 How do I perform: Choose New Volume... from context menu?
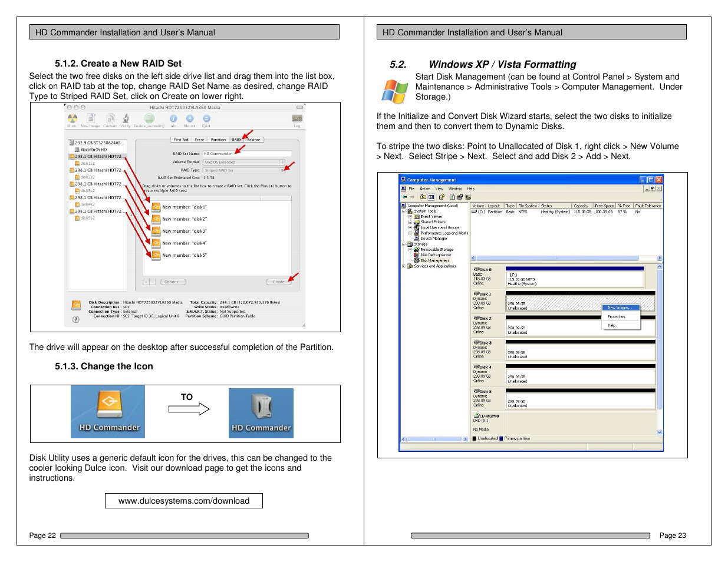pyautogui.click(x=620, y=308)
